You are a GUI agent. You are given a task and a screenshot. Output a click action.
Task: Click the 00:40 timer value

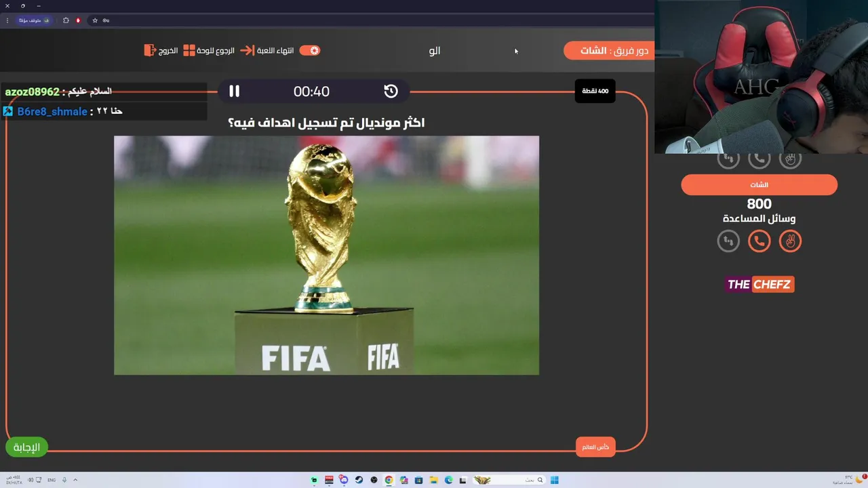pos(311,91)
